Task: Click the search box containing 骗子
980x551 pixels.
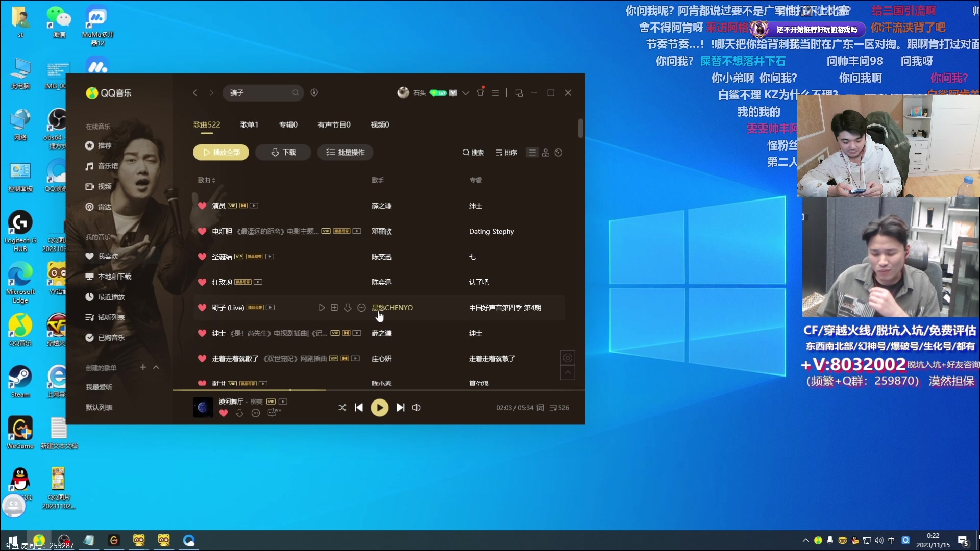Action: (263, 93)
